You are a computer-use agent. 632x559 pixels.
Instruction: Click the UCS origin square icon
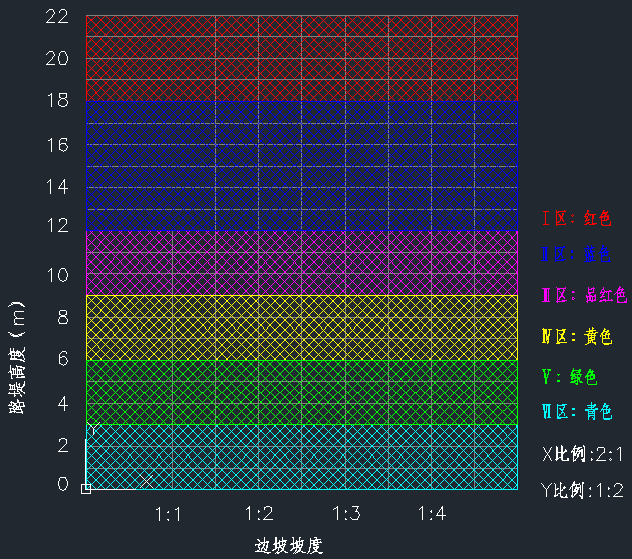(x=86, y=488)
